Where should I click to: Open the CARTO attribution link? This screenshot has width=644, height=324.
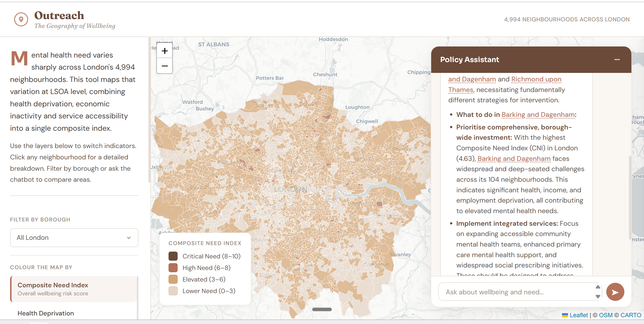pos(631,315)
